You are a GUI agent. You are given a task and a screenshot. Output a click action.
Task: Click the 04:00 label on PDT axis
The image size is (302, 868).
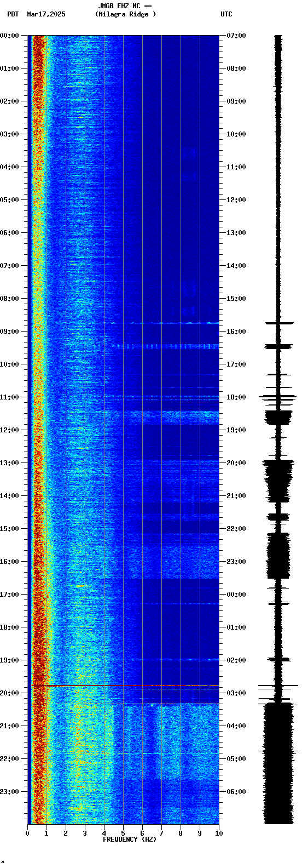point(9,167)
